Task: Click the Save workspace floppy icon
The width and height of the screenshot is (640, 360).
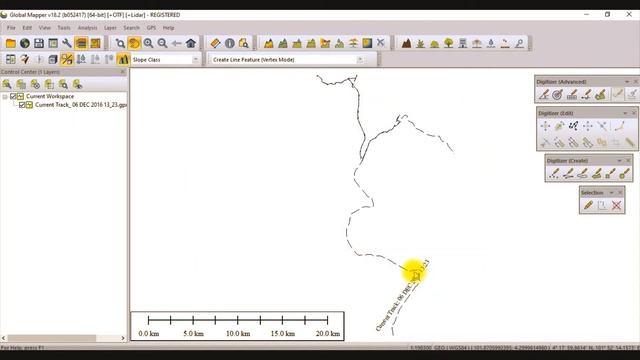Action: pos(39,43)
